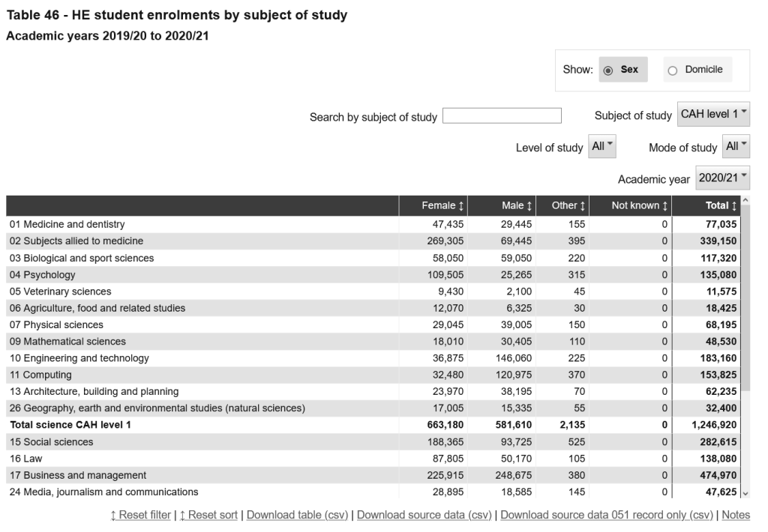The width and height of the screenshot is (768, 532).
Task: Select 'Total science CAH level 1' row label
Action: pos(70,424)
